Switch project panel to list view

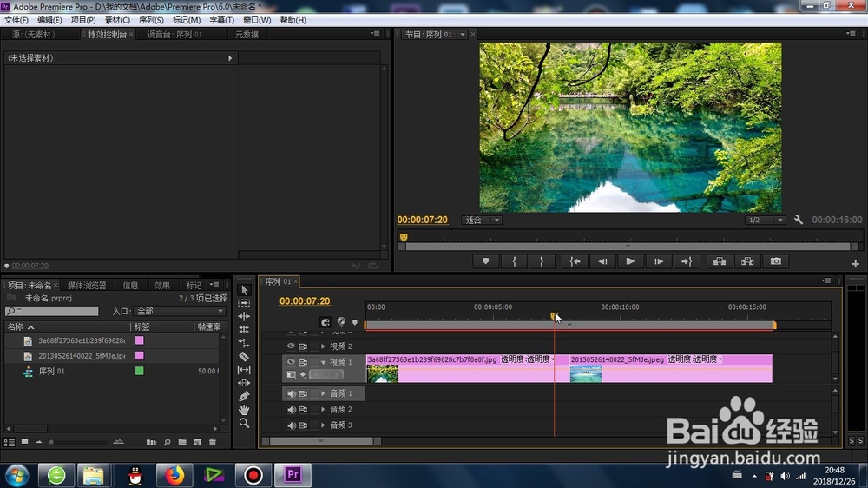[10, 442]
